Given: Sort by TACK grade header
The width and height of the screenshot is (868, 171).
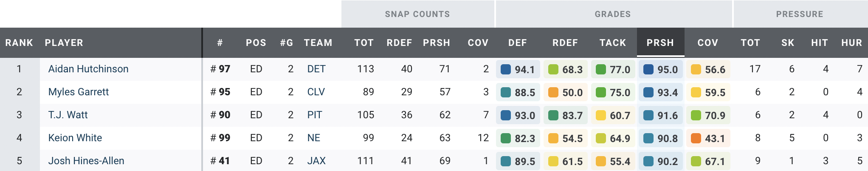Looking at the screenshot, I should (x=612, y=43).
